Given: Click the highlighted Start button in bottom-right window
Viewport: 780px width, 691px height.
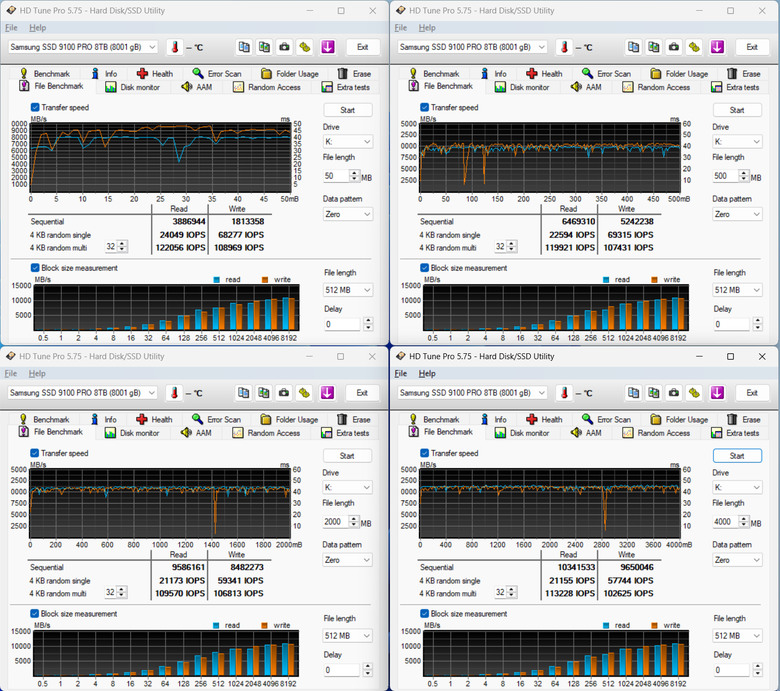Looking at the screenshot, I should 737,456.
